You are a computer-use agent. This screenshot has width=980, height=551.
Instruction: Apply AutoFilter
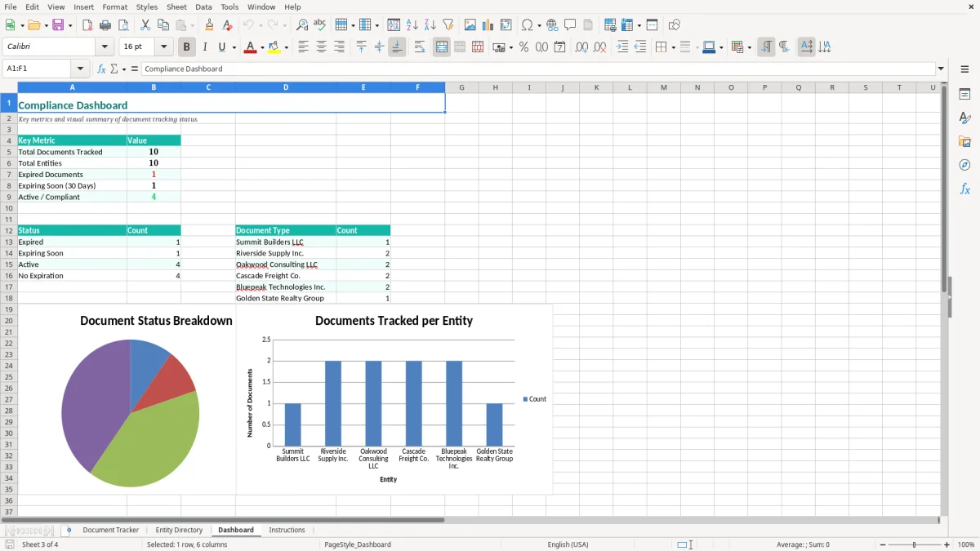[x=448, y=25]
